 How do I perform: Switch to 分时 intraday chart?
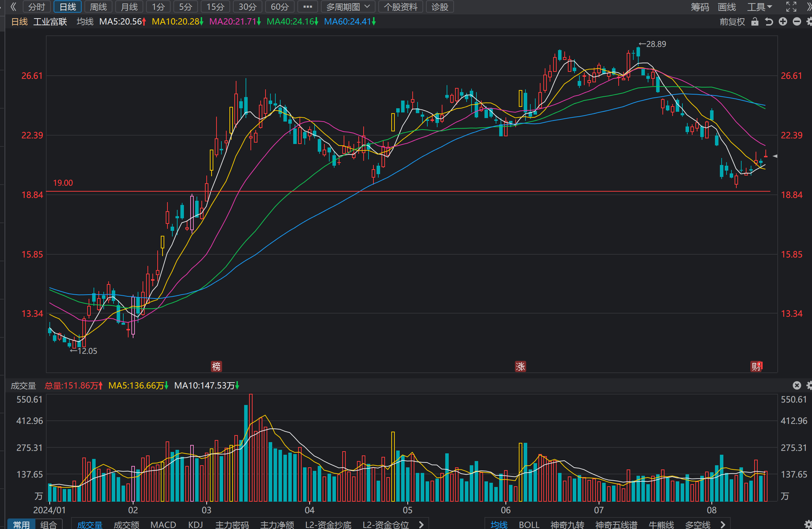click(37, 7)
